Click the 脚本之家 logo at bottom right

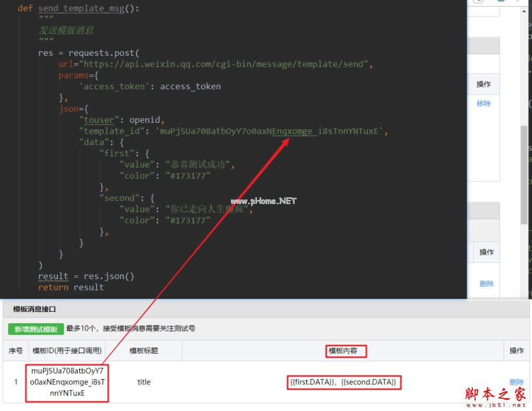[495, 395]
